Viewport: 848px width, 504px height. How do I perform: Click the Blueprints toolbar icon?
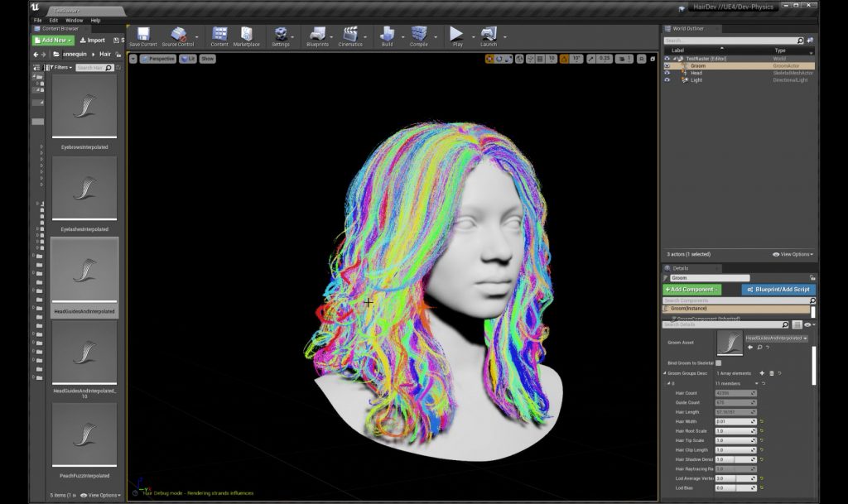pyautogui.click(x=317, y=35)
